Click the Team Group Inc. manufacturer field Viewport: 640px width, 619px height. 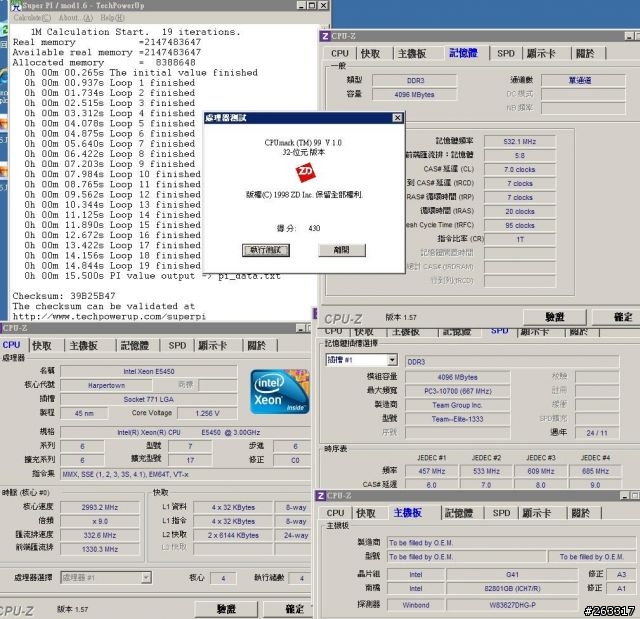458,405
